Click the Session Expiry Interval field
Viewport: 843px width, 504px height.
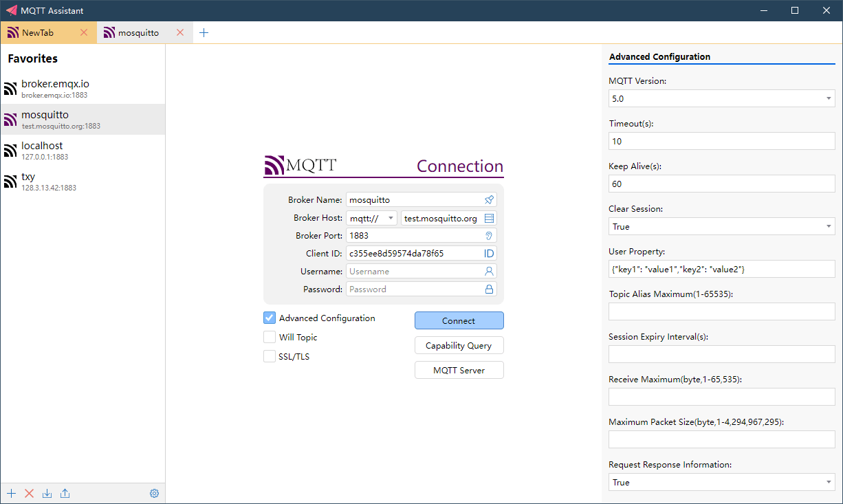(722, 354)
